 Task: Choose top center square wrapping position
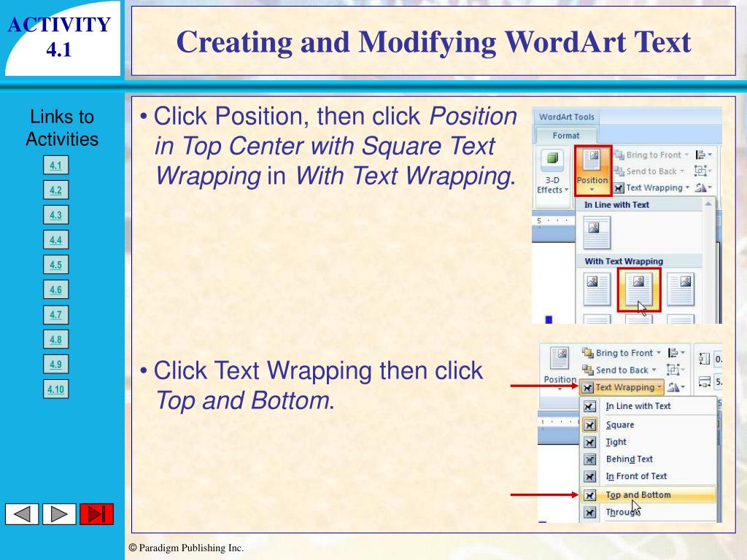pyautogui.click(x=639, y=289)
